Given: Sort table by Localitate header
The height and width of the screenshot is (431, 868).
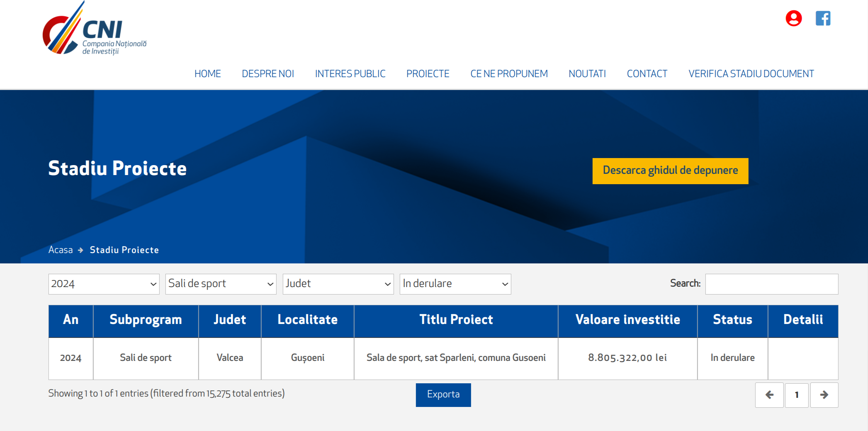Looking at the screenshot, I should [307, 320].
